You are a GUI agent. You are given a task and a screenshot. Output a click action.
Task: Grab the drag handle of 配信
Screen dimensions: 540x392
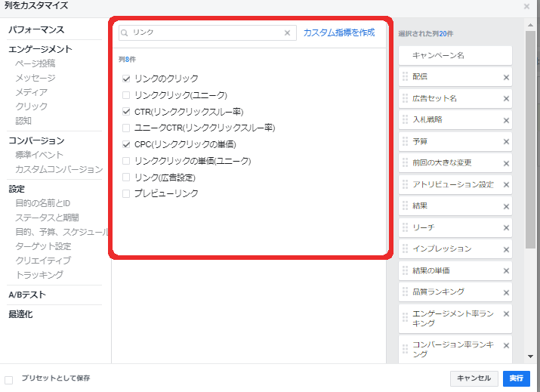coord(405,76)
